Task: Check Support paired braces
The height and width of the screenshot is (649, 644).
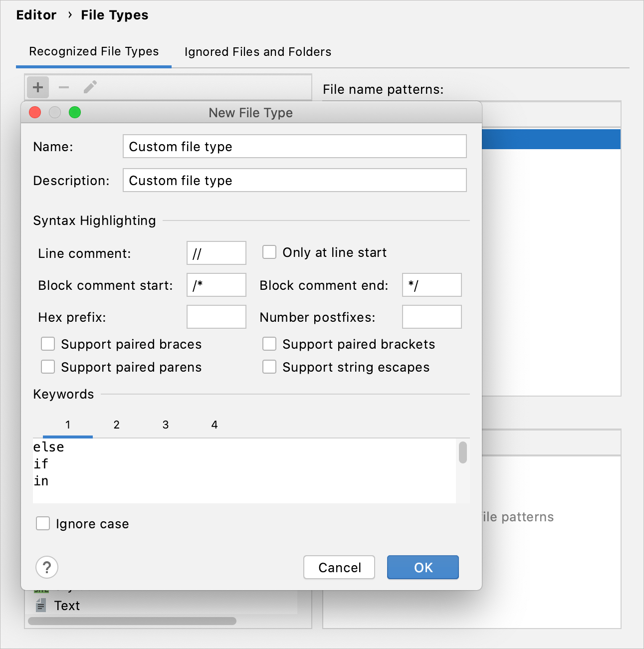Action: 47,344
